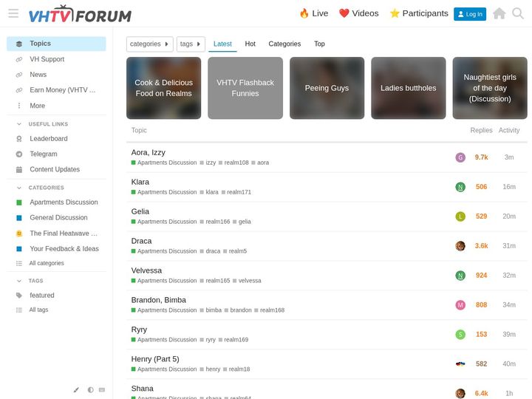Click the flag avatar on Henry row
The height and width of the screenshot is (399, 532).
[x=460, y=364]
